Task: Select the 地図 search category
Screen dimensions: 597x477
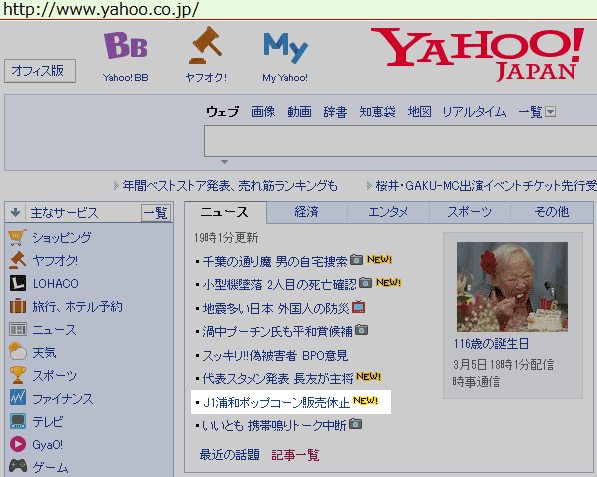Action: (420, 112)
